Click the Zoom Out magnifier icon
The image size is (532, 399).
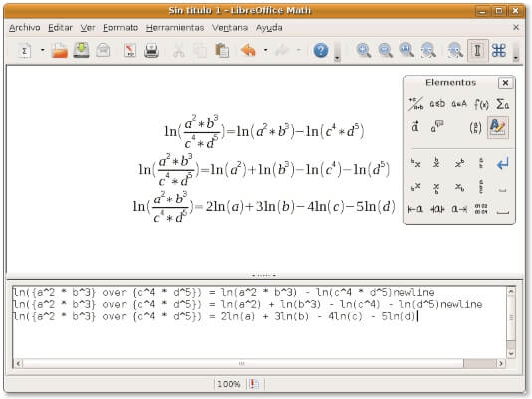pos(386,51)
